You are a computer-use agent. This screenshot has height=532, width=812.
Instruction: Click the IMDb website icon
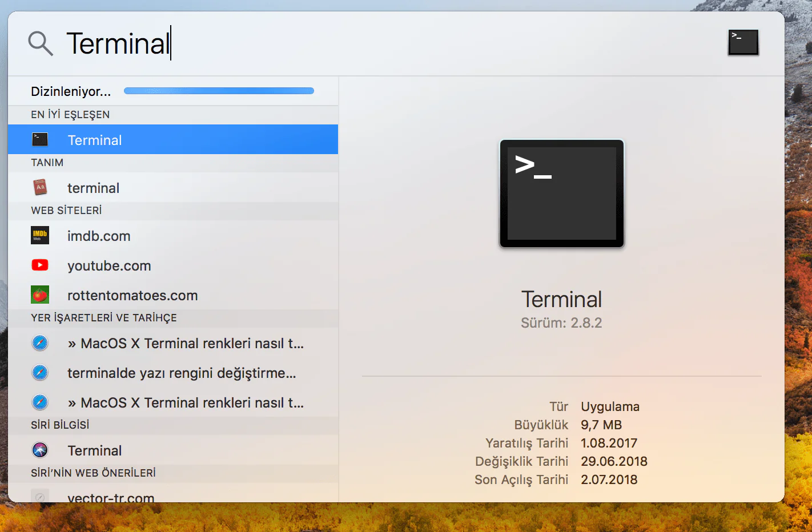[39, 235]
